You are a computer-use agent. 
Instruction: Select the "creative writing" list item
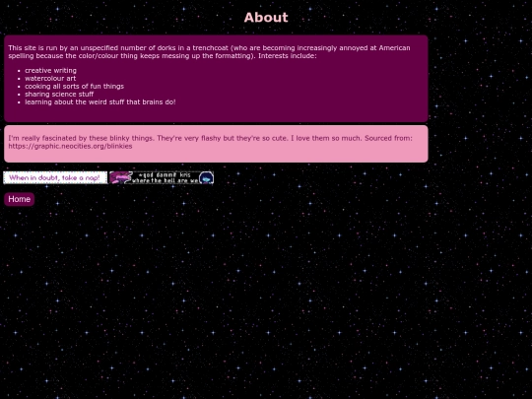tap(50, 71)
